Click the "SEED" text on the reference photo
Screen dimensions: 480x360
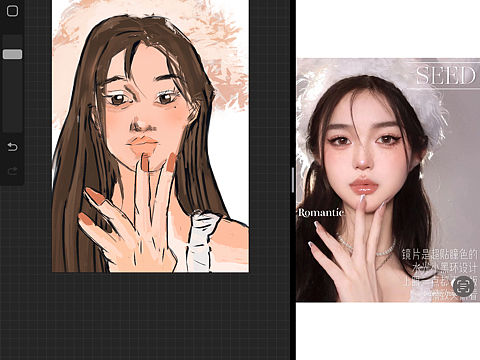(446, 75)
